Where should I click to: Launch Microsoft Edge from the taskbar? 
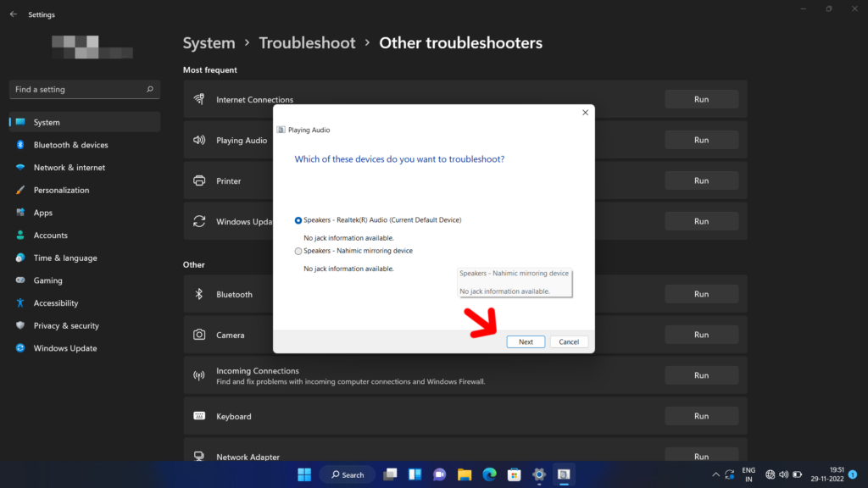click(x=488, y=474)
